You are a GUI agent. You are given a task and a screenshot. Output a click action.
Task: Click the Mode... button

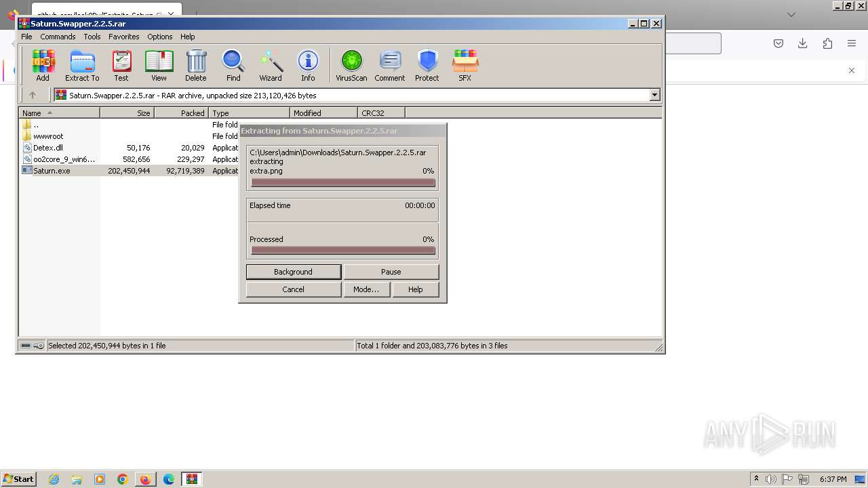366,289
